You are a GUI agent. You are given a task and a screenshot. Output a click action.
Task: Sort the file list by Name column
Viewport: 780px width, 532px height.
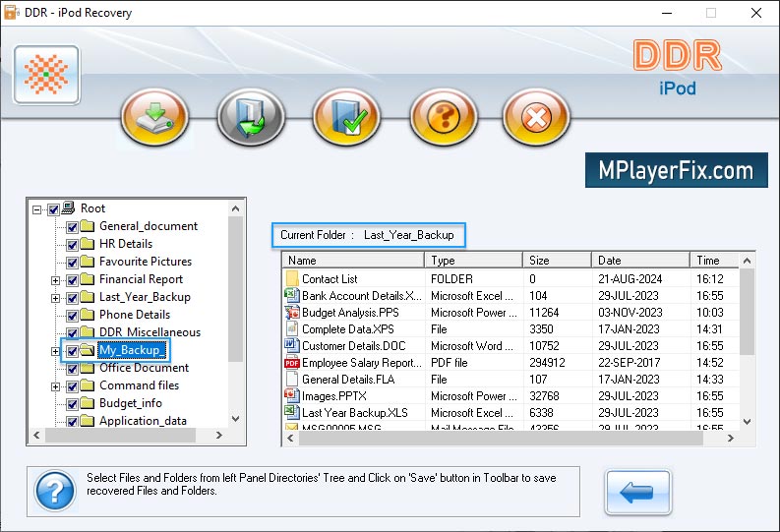tap(354, 261)
